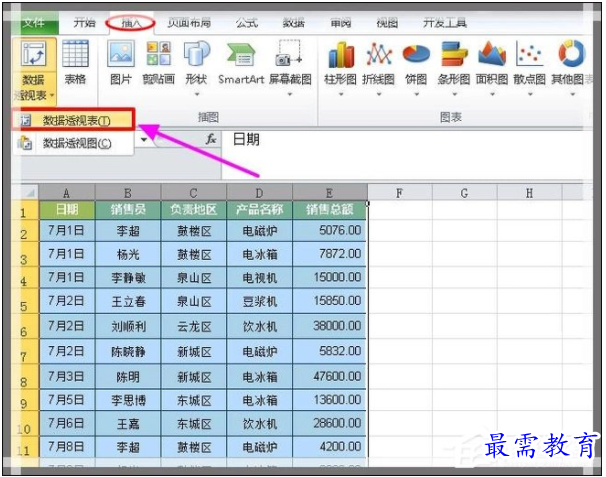Click cell with value 47600.00
Image resolution: width=606 pixels, height=477 pixels.
click(x=329, y=376)
